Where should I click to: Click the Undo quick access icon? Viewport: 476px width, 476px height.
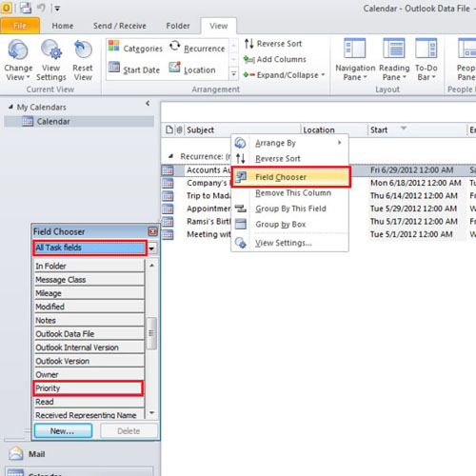[41, 8]
